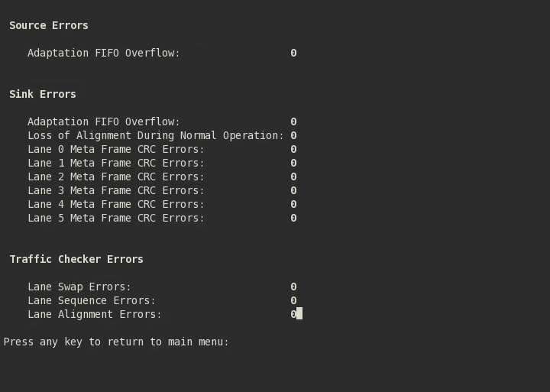This screenshot has width=550, height=392.
Task: Select the Lane 0 Meta Frame CRC Errors line
Action: pos(116,149)
